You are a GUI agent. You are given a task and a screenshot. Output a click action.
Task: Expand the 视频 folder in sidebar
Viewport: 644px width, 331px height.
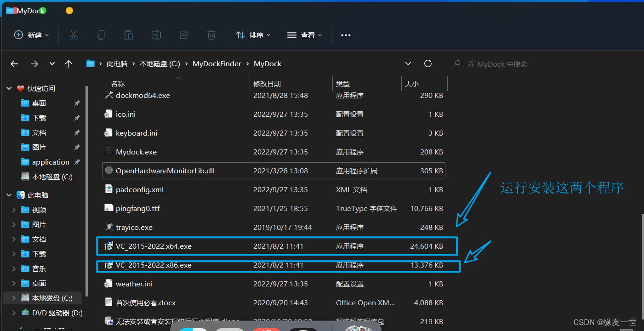tap(14, 210)
